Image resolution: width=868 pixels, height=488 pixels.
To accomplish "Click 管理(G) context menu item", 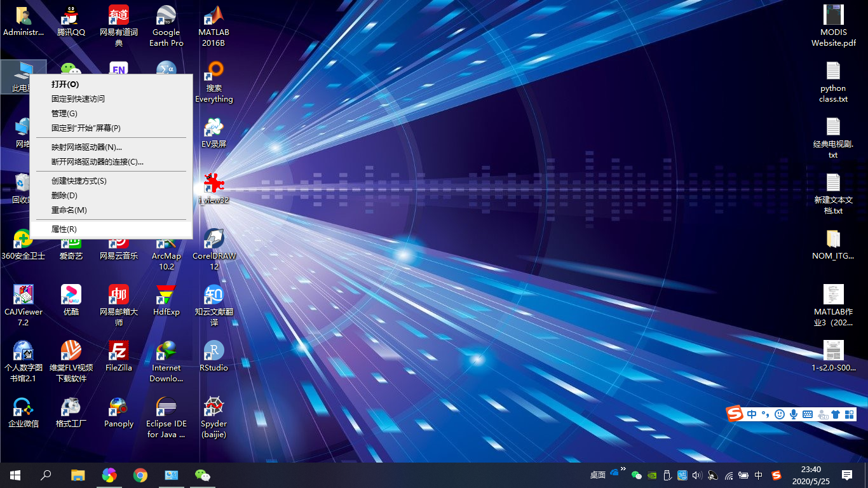I will point(111,113).
